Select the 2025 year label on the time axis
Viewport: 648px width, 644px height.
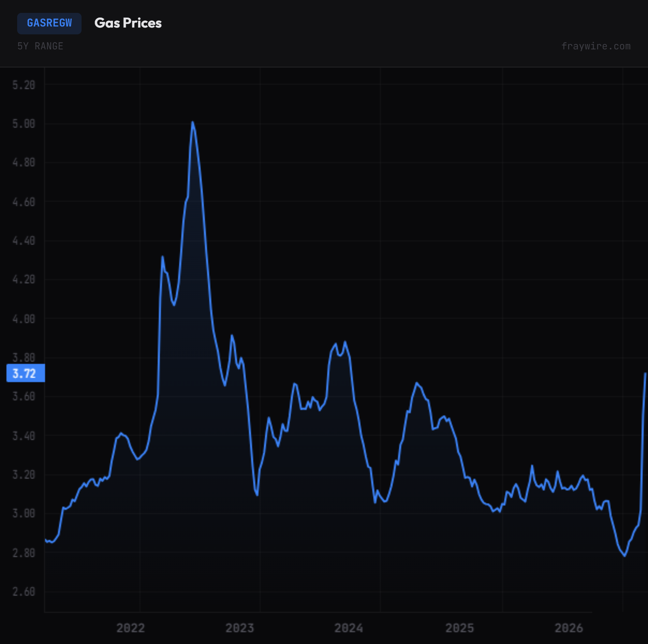460,628
